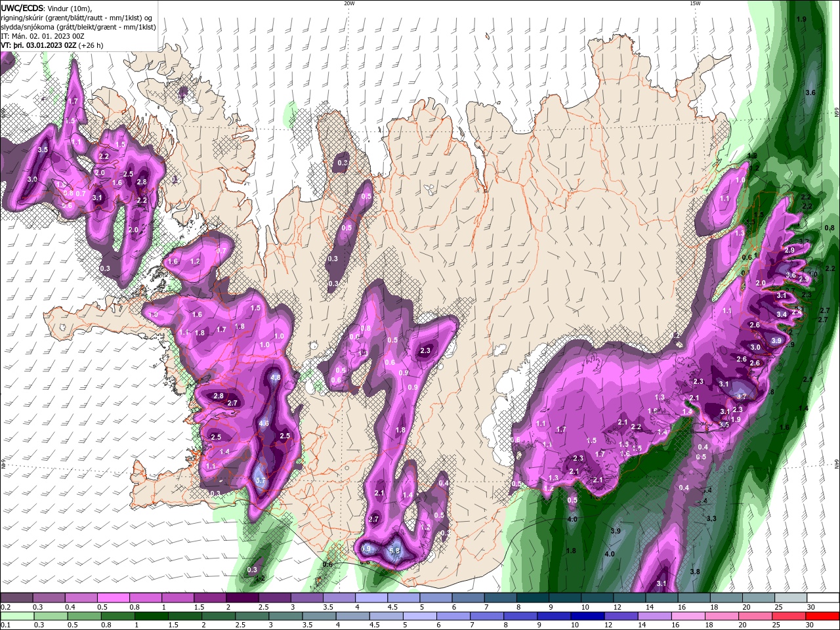Click the 3.3 rain value offshore southeast

(x=711, y=518)
